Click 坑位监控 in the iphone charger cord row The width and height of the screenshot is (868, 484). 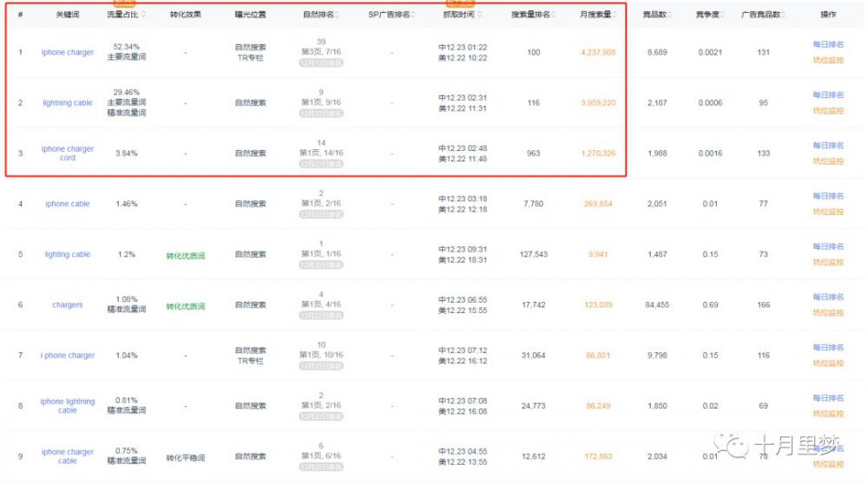pos(828,161)
